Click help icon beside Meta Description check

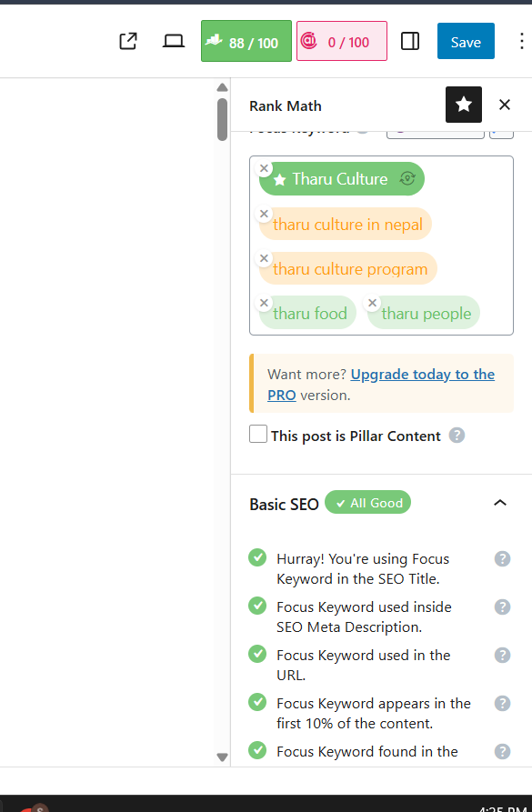click(502, 606)
